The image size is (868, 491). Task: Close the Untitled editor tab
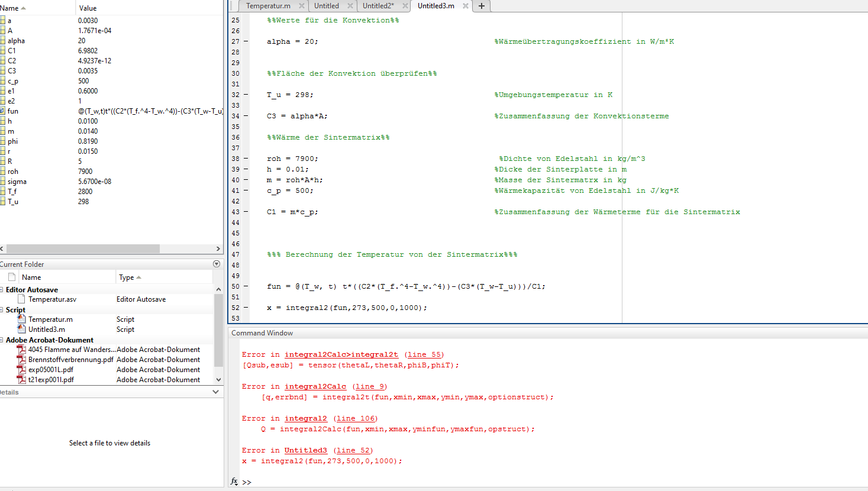pyautogui.click(x=350, y=6)
